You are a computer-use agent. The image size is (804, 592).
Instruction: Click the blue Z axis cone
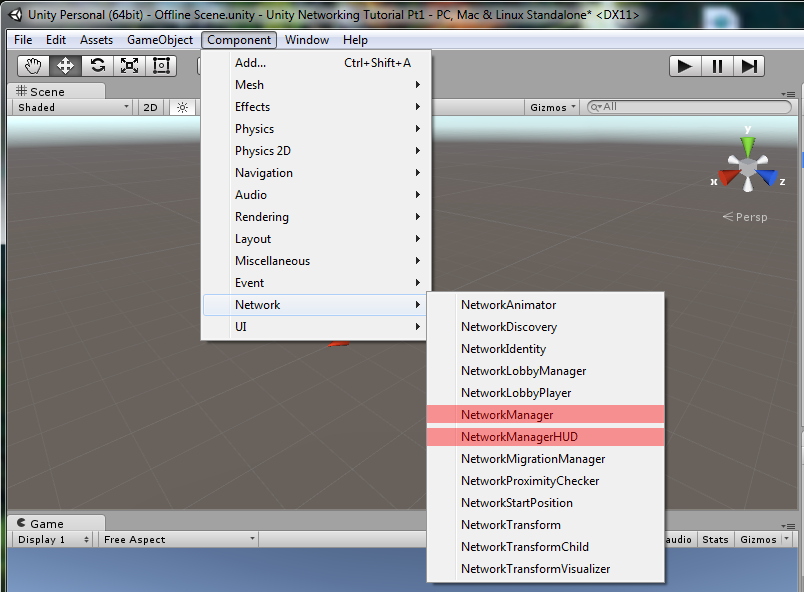pyautogui.click(x=768, y=177)
